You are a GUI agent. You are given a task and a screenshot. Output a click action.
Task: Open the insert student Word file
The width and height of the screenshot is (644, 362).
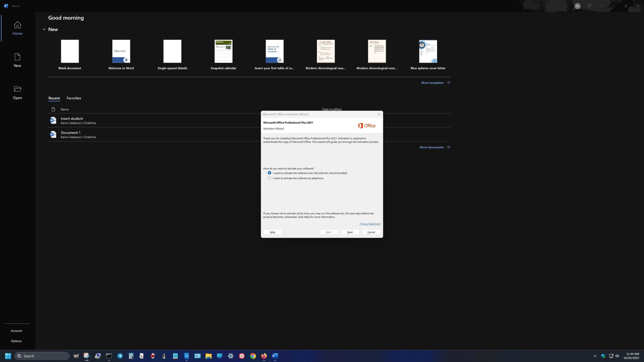[72, 119]
